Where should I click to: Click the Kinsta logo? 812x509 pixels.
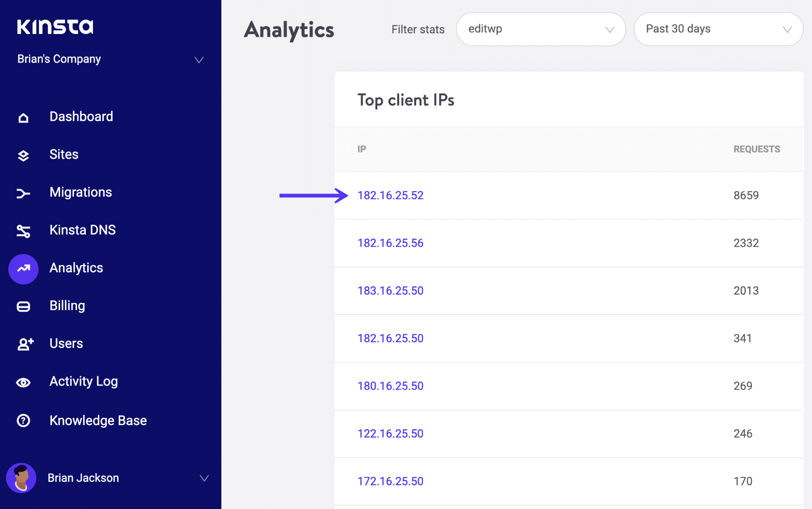(x=55, y=27)
